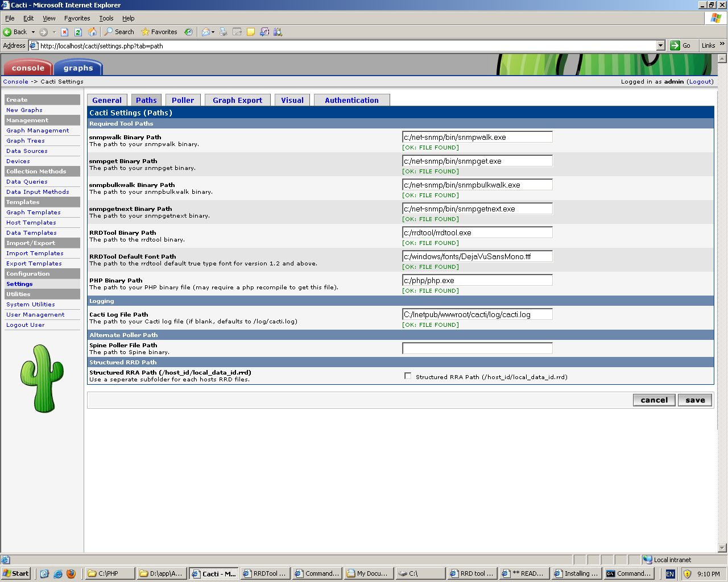Click the Console breadcrumb link
The height and width of the screenshot is (582, 728).
15,81
